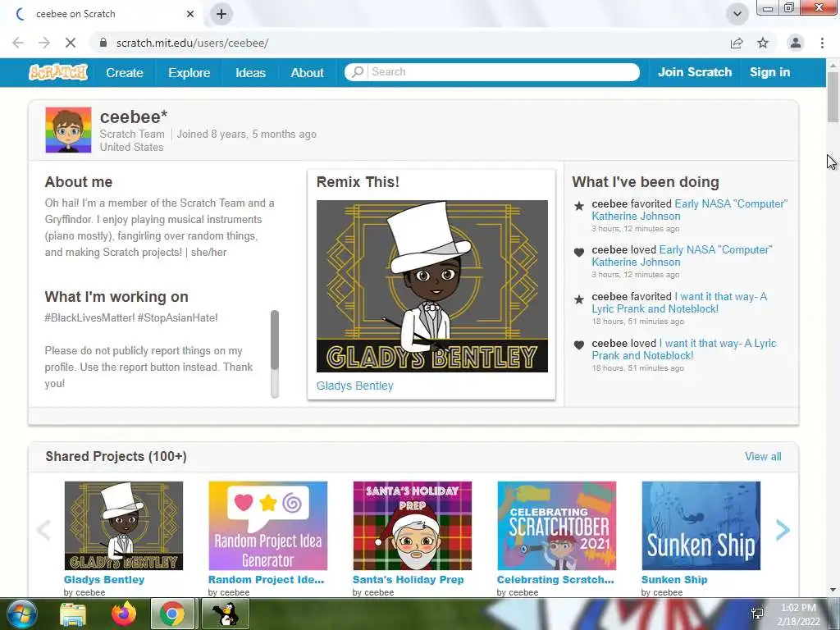Click Sign in on the navigation bar

point(769,72)
